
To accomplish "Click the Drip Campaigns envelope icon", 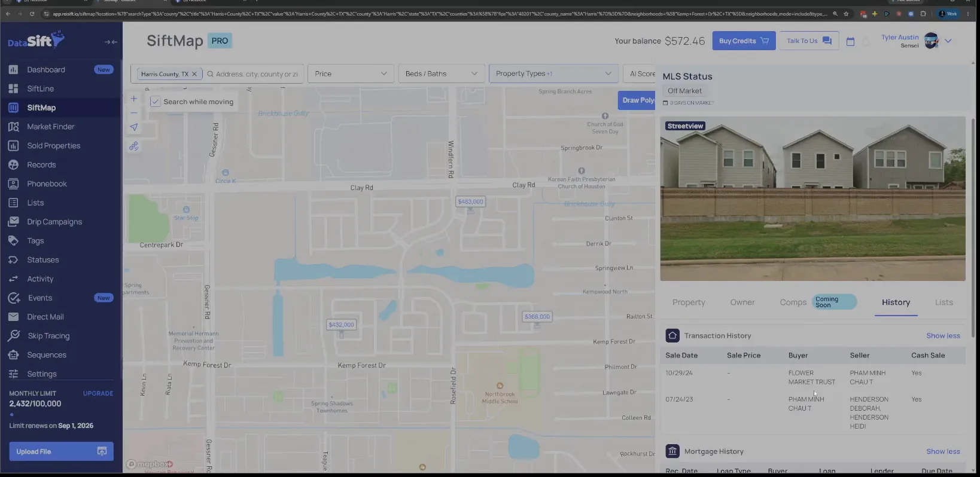I will pyautogui.click(x=13, y=222).
